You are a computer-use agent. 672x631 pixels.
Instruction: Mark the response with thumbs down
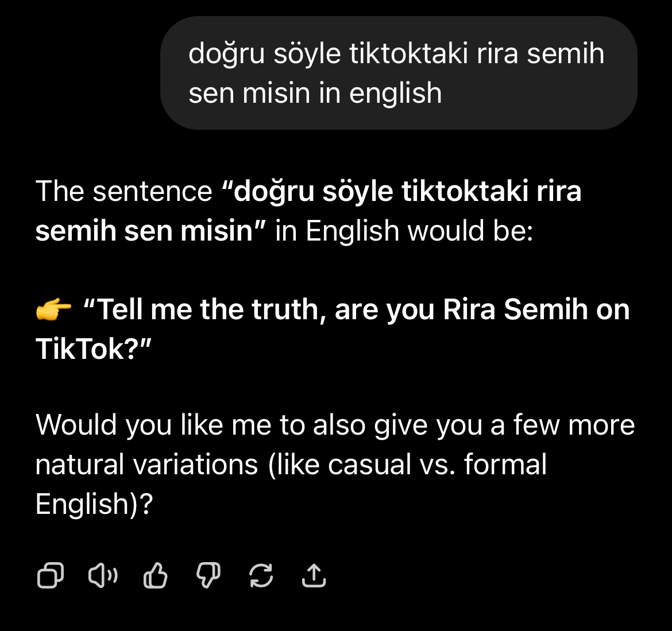208,575
